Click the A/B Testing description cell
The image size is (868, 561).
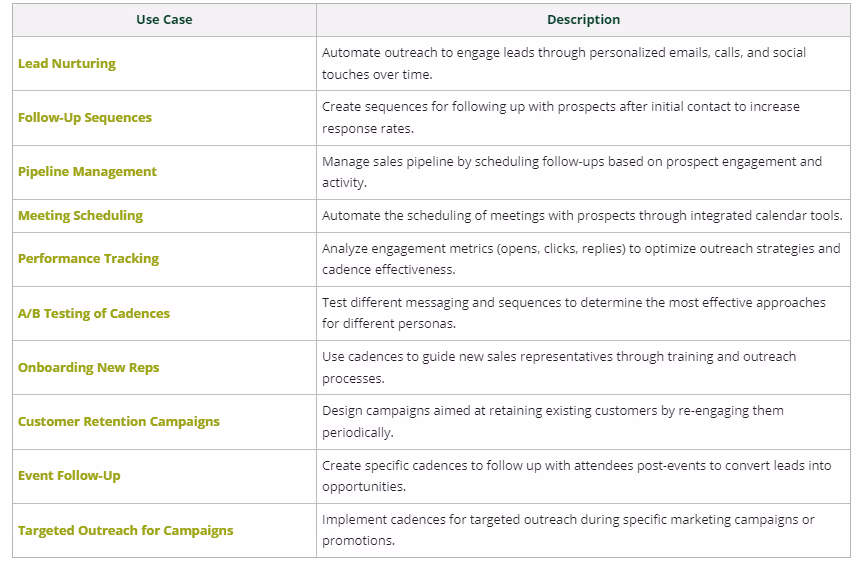583,313
